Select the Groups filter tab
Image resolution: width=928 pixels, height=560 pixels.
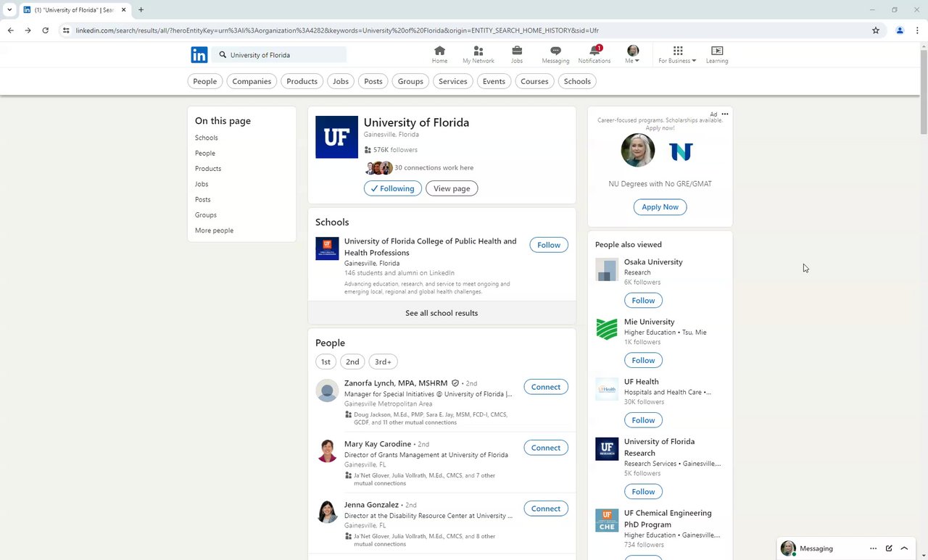410,81
